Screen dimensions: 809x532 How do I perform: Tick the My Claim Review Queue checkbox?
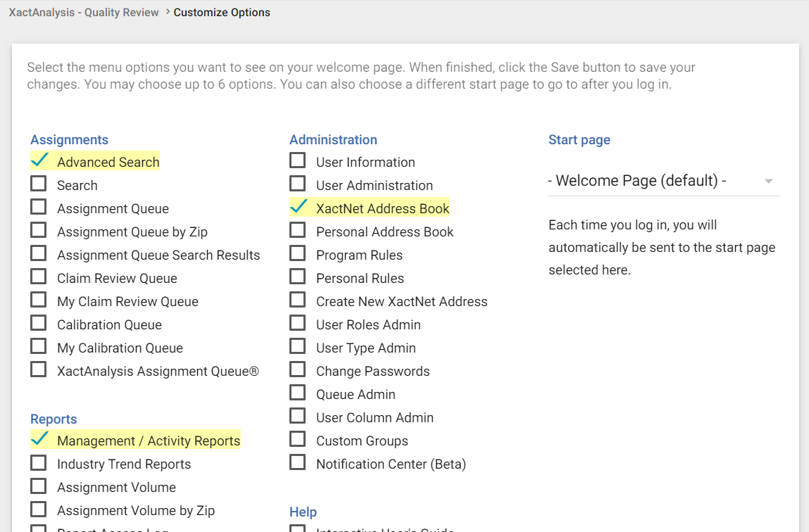(x=39, y=300)
